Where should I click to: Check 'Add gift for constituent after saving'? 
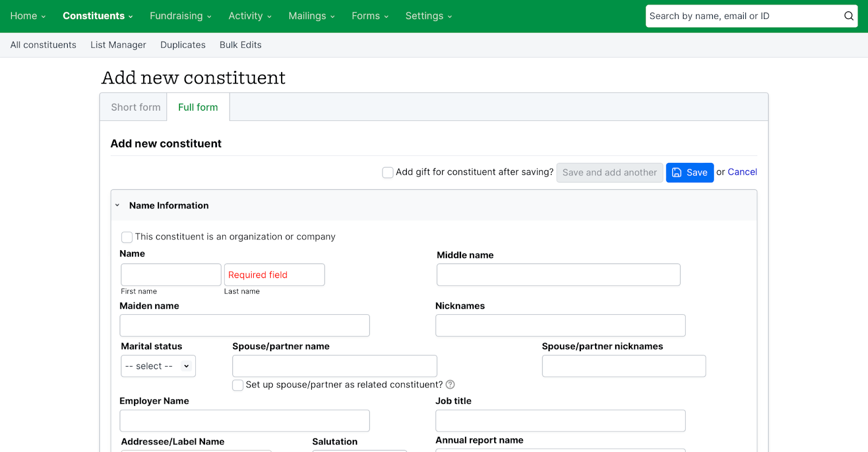pos(388,173)
